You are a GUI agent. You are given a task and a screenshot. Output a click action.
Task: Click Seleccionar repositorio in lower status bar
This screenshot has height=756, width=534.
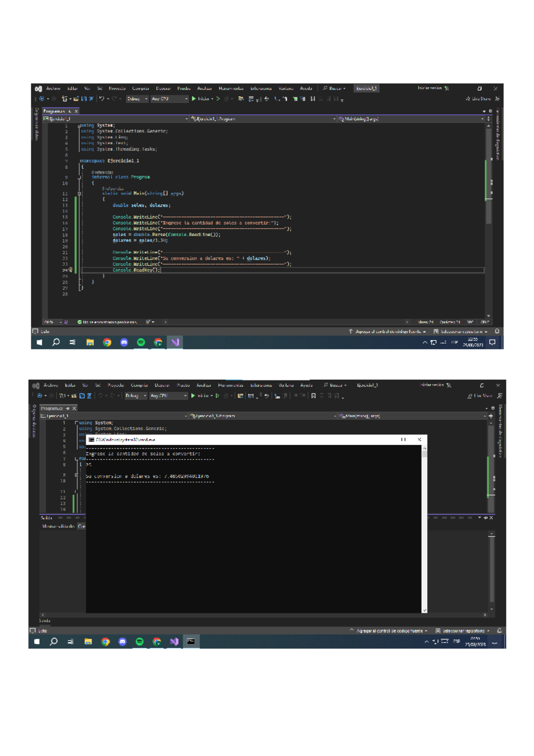(463, 630)
